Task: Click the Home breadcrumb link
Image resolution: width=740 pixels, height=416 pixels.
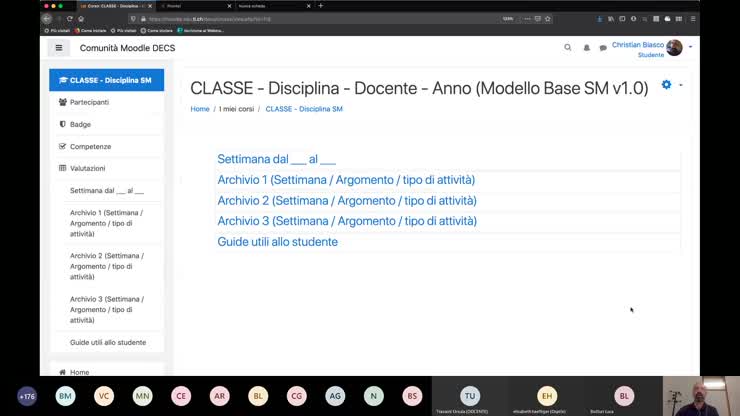Action: (200, 109)
